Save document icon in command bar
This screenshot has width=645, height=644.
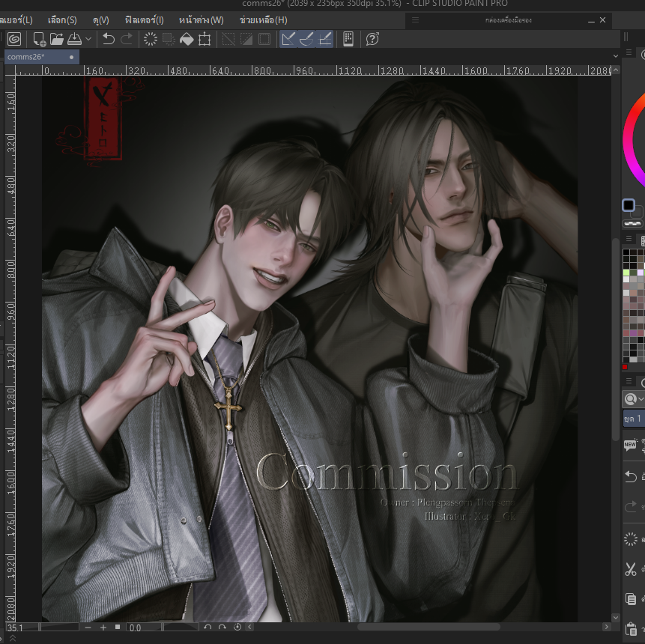pyautogui.click(x=74, y=39)
